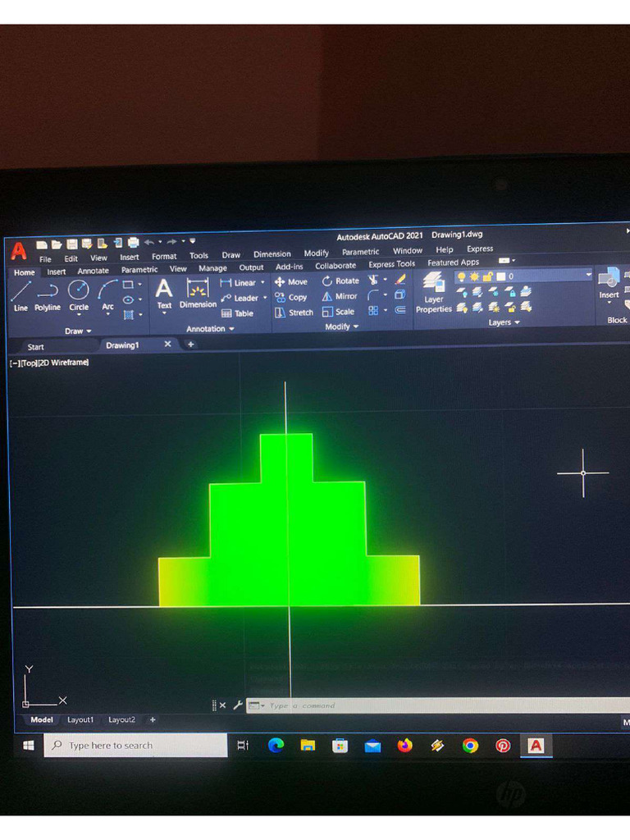This screenshot has height=840, width=630.
Task: Open the Arc tool dropdown arrow
Action: click(107, 314)
